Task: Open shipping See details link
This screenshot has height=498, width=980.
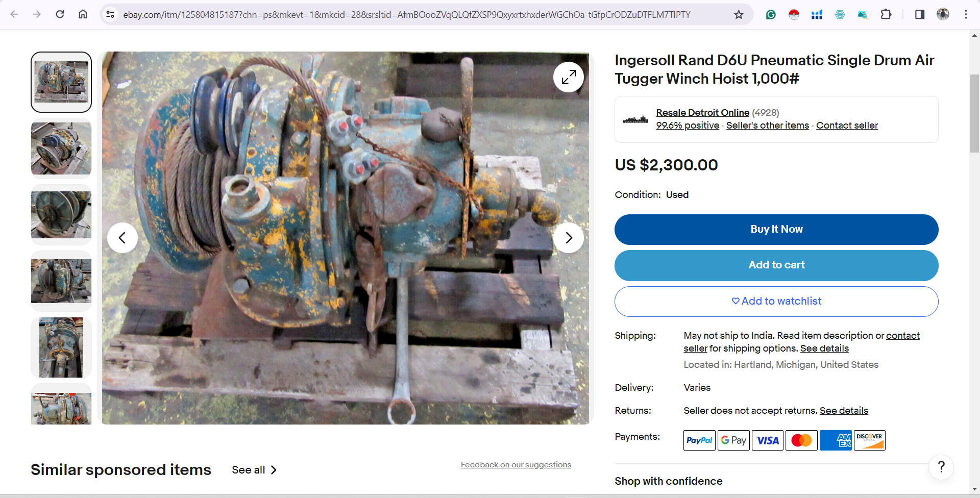Action: 824,348
